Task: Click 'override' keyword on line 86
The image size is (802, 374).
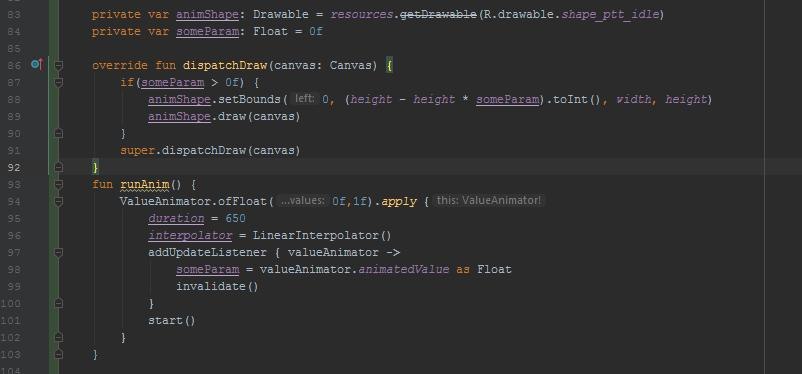Action: [120, 65]
